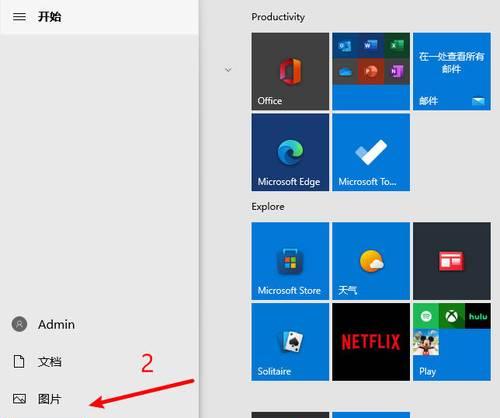
Task: Launch Word from the apps folder tile
Action: pos(371,45)
